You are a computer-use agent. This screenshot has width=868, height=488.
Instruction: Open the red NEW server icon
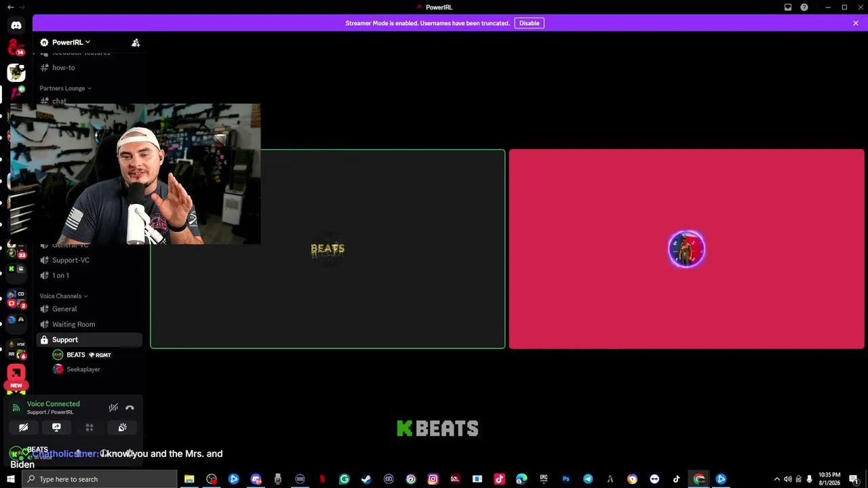point(16,373)
